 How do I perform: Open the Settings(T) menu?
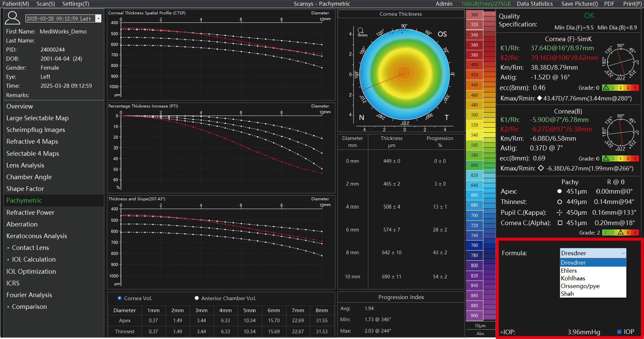click(76, 4)
